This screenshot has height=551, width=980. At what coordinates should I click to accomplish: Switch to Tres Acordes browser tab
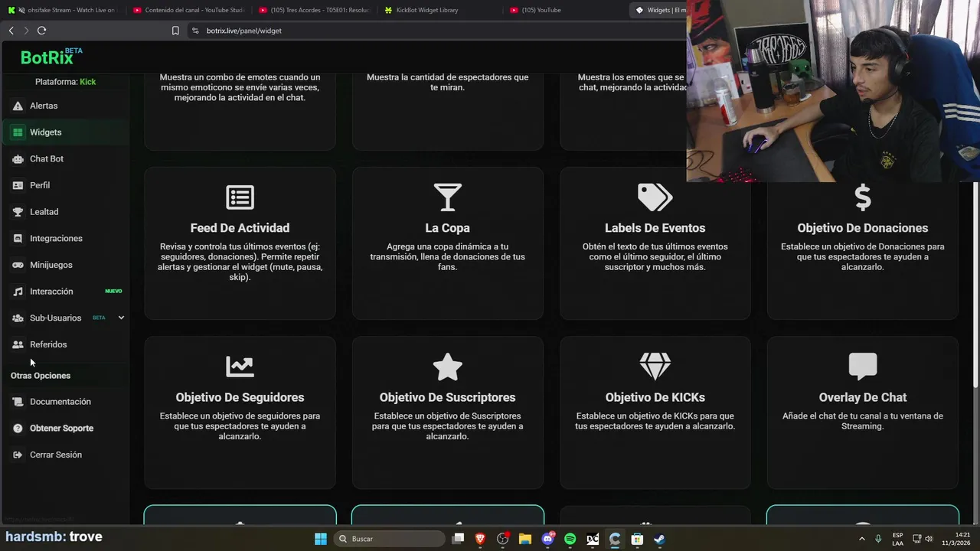coord(315,10)
